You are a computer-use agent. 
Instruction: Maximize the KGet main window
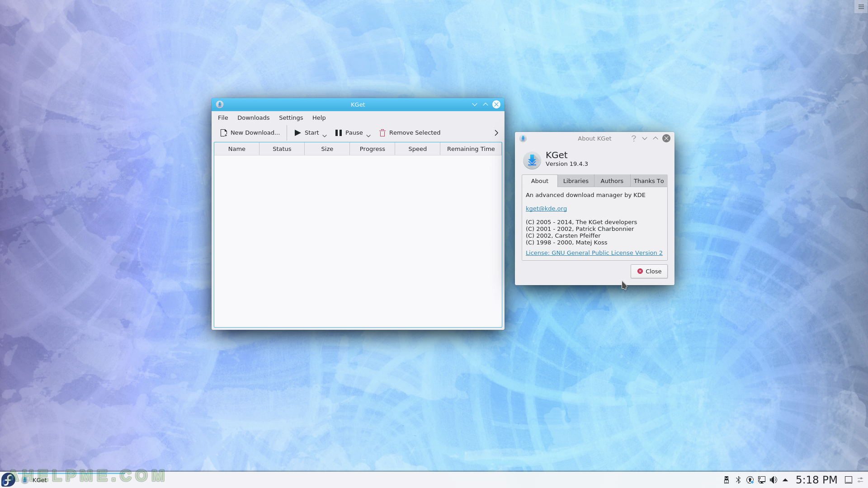[x=486, y=104]
